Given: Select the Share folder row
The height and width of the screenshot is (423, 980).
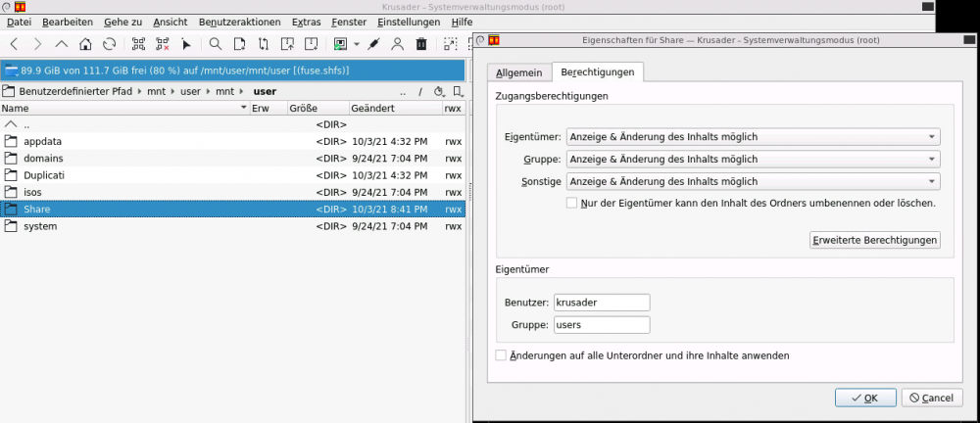Looking at the screenshot, I should tap(232, 209).
